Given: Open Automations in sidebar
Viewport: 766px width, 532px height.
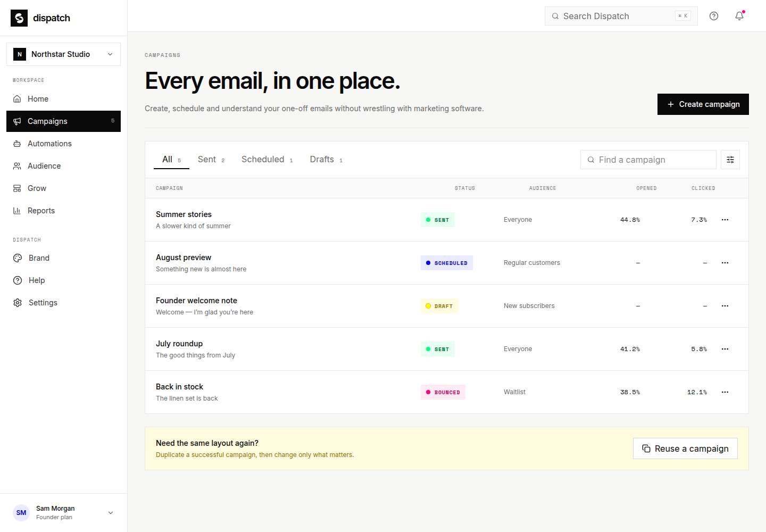Looking at the screenshot, I should coord(63,144).
